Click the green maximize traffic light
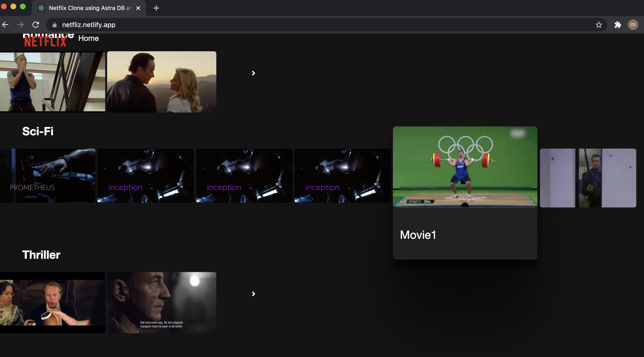The image size is (644, 357). [23, 7]
